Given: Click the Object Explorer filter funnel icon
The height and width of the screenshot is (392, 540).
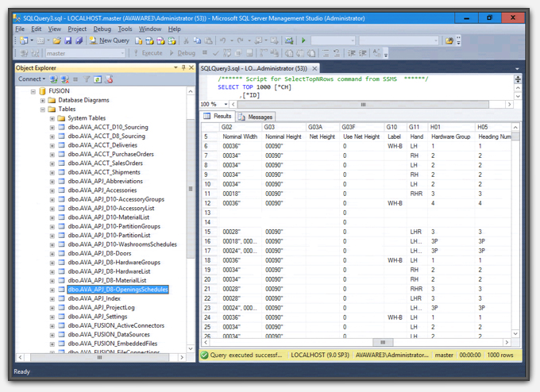Looking at the screenshot, I should click(x=88, y=79).
